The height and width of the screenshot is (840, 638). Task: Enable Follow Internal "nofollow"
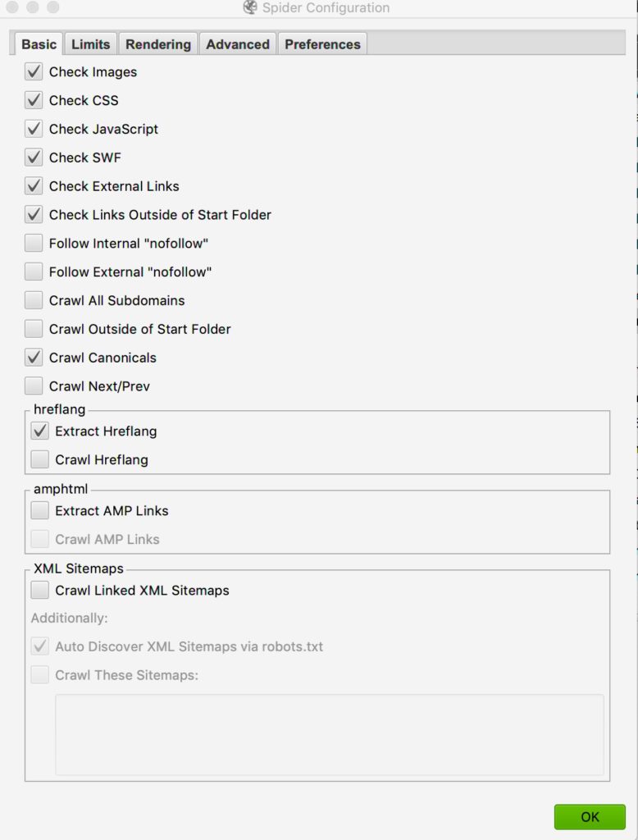pos(34,243)
